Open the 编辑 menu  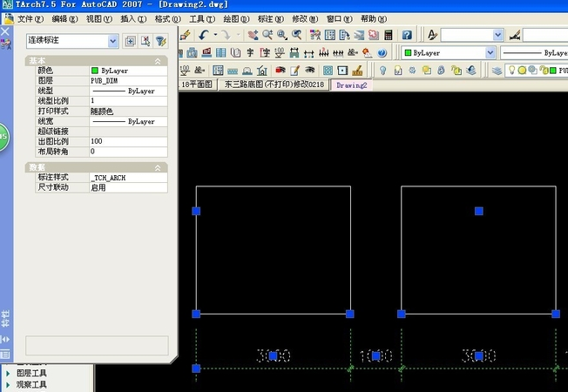64,19
